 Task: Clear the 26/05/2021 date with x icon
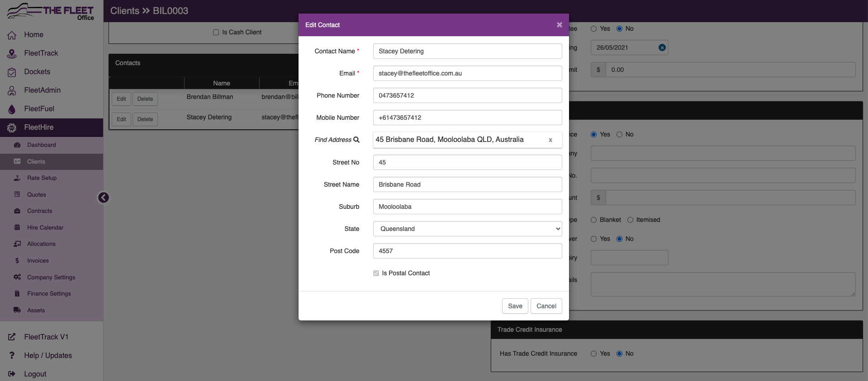click(662, 47)
